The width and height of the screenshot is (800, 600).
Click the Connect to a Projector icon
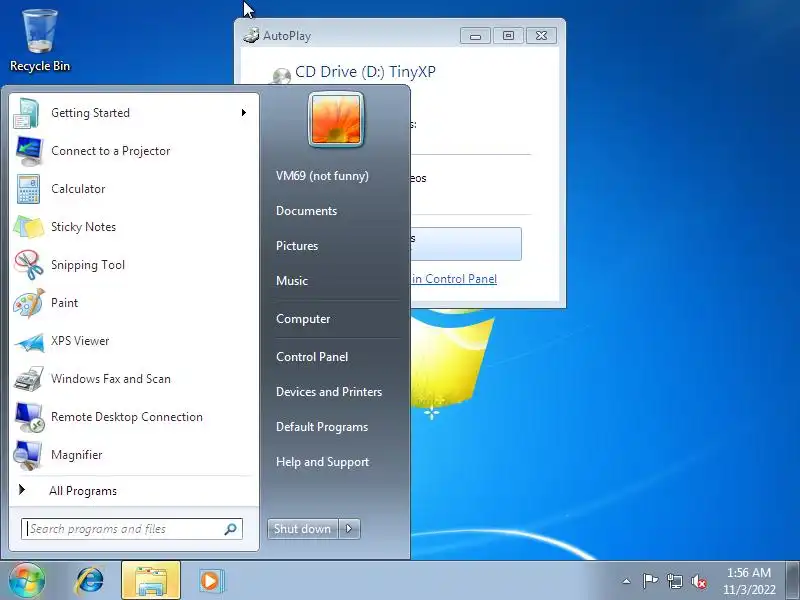click(x=29, y=151)
